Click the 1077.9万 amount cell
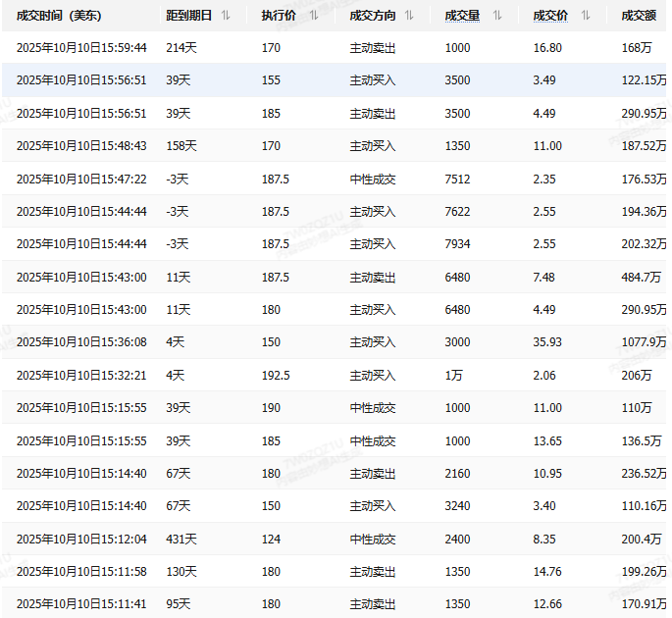Screen dimensions: 672x618 pos(644,342)
